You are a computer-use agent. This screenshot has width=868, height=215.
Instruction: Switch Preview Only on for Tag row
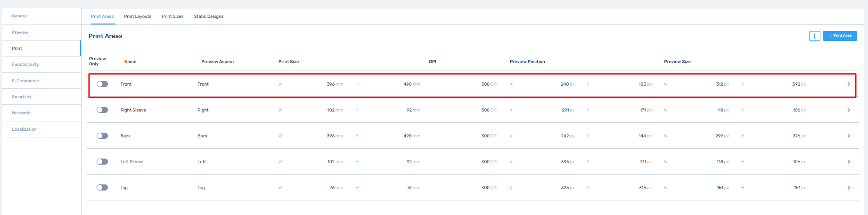(102, 188)
